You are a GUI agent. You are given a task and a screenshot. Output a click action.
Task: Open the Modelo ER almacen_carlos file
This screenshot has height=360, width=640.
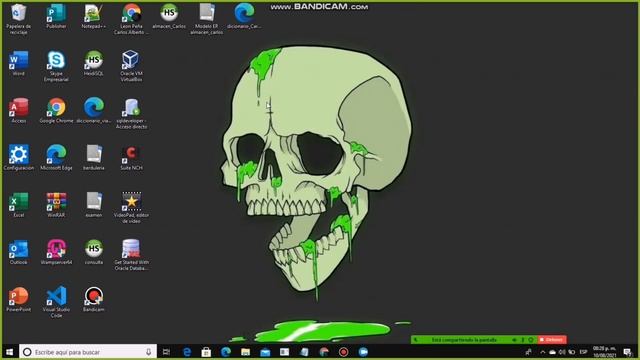tap(207, 19)
